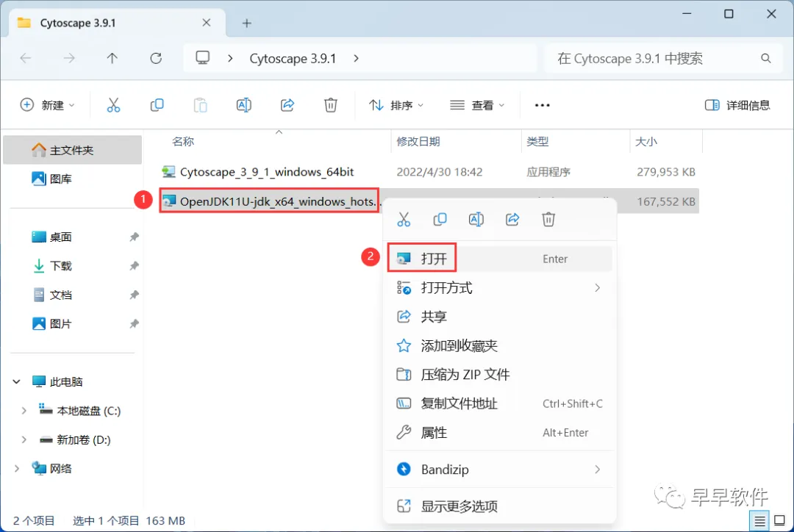
Task: Click the search magnifier icon
Action: point(766,59)
